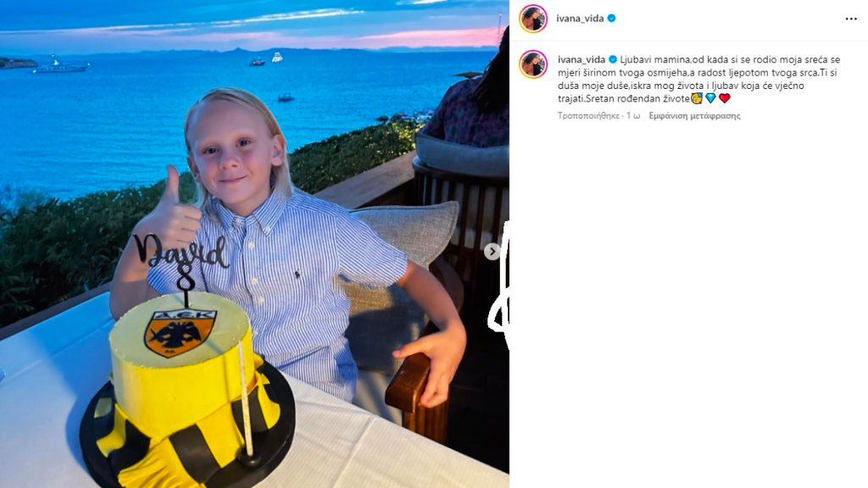Click the caption text starting Ljubavi mamina

coord(699,79)
